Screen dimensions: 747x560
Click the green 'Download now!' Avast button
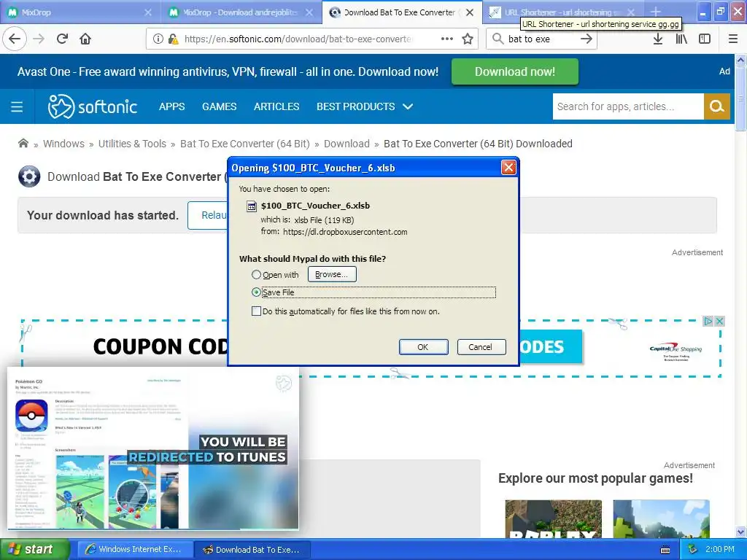514,71
